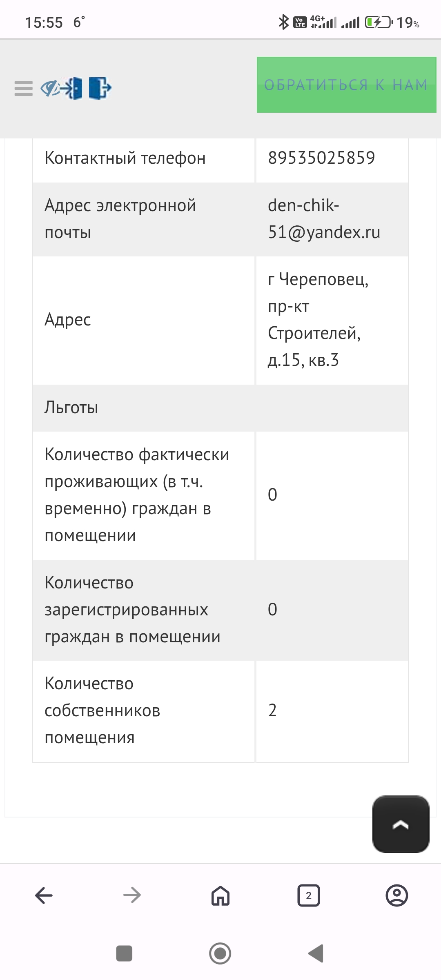This screenshot has height=980, width=441.
Task: Tap the Льготы row
Action: click(x=220, y=408)
